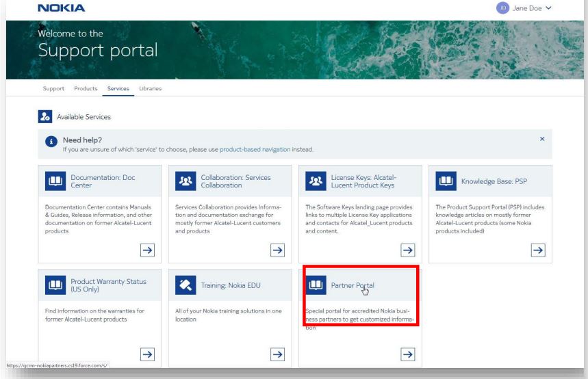Click the arrow button on Training Nokia EDU
588x379 pixels.
[x=277, y=354]
